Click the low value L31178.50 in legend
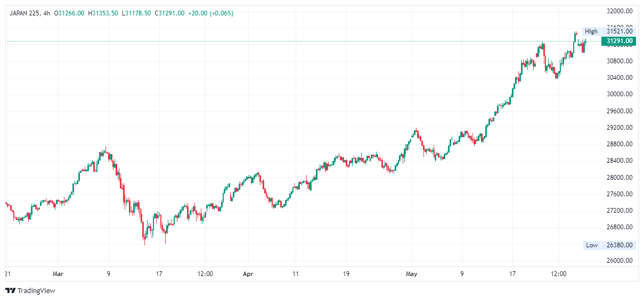644x300 pixels. (136, 13)
